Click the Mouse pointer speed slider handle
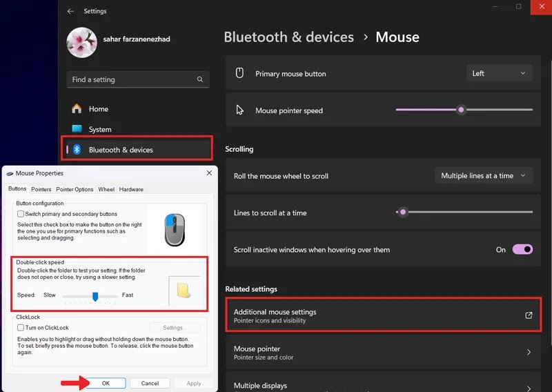 click(461, 110)
